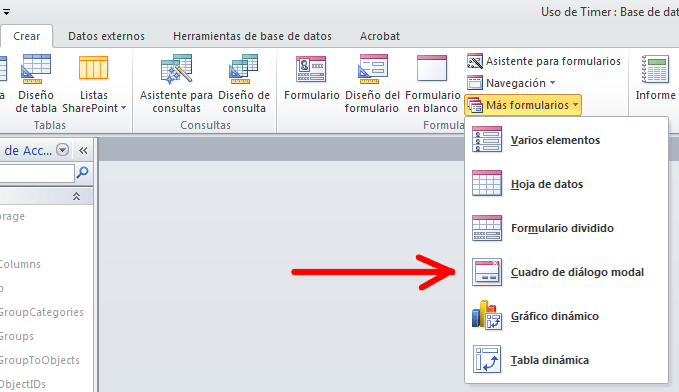Select the Columns item in navigation pane
Viewport: 679px width, 392px height.
pos(20,264)
